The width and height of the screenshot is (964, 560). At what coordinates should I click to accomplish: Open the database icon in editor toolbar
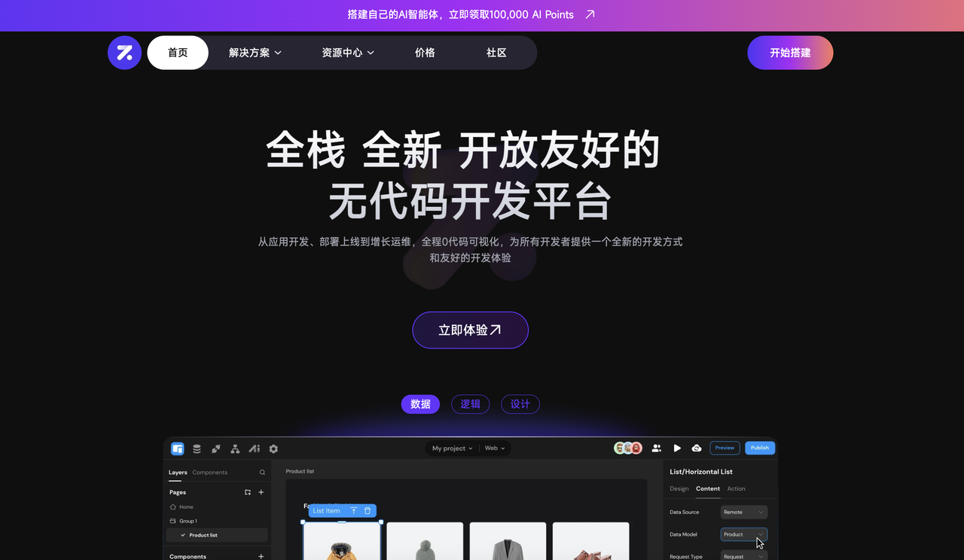[x=197, y=449]
